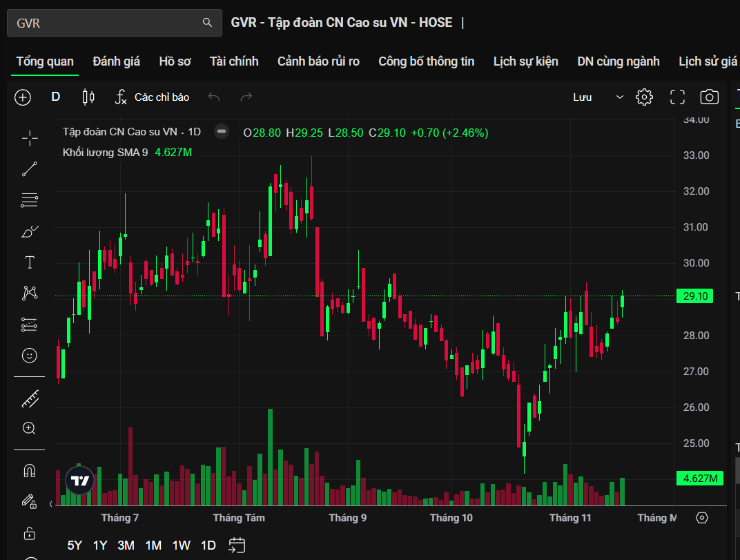Open the D interval selector
The width and height of the screenshot is (740, 560).
click(x=56, y=97)
